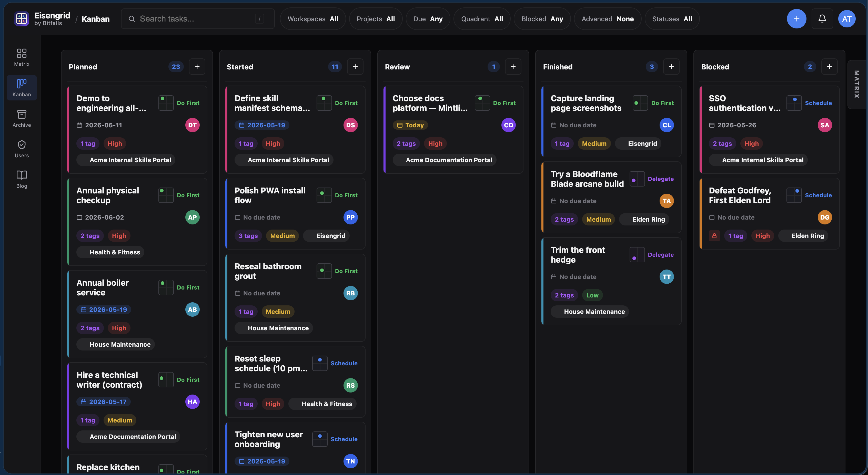868x475 pixels.
Task: Click the Schedule label on Defeat Godfrey card
Action: (x=818, y=195)
